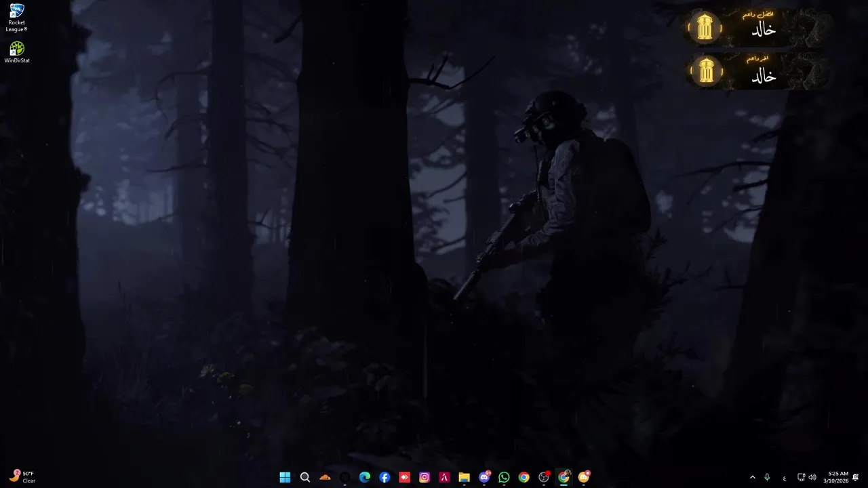
Task: Click the golden lantern icon in lower widget
Action: pyautogui.click(x=707, y=71)
